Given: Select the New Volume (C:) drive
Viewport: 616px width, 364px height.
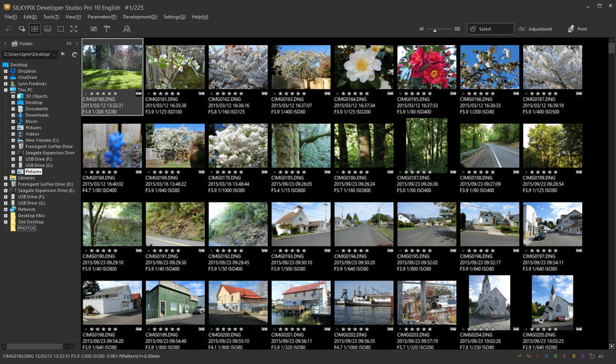Looking at the screenshot, I should (x=42, y=140).
